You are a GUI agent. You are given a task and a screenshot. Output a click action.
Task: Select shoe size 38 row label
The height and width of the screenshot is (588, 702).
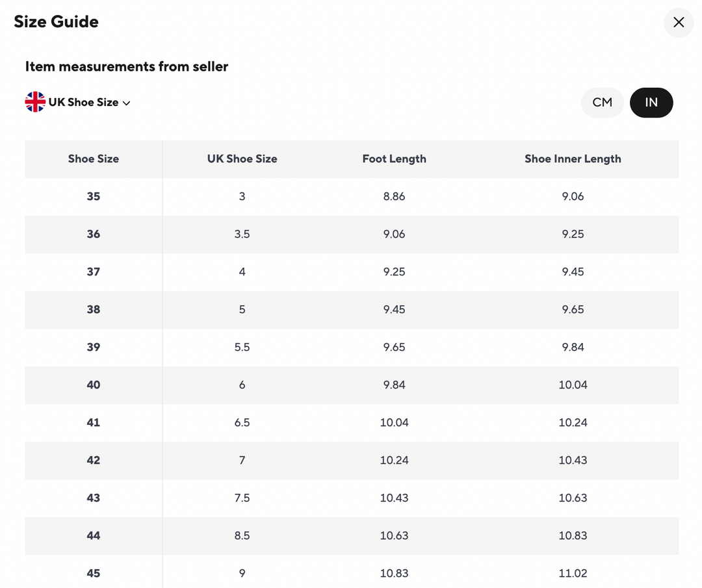94,310
